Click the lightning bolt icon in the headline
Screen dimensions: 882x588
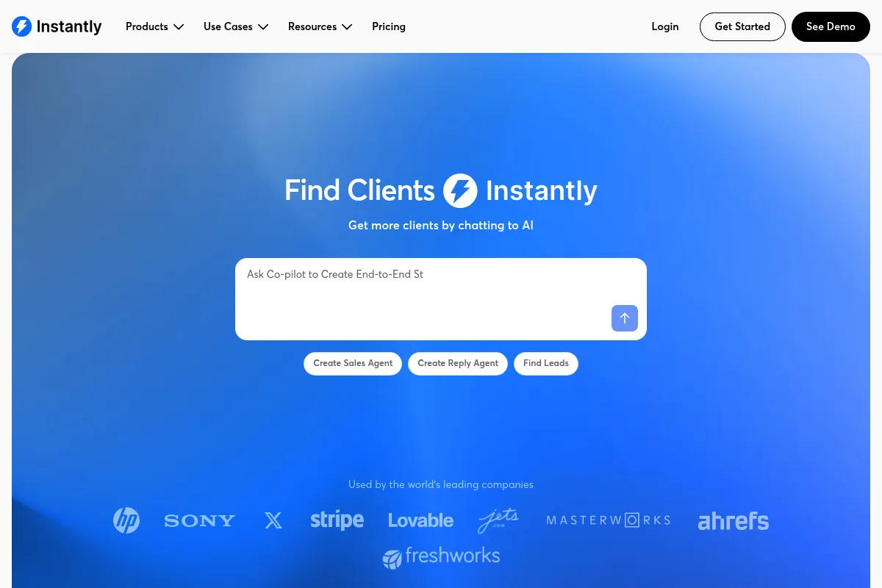tap(460, 191)
